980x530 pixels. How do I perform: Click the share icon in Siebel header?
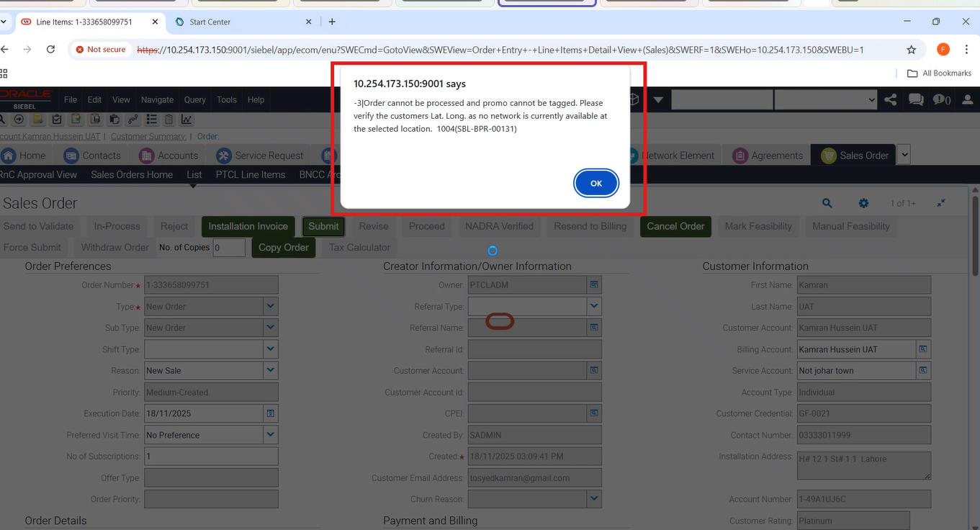pos(890,100)
